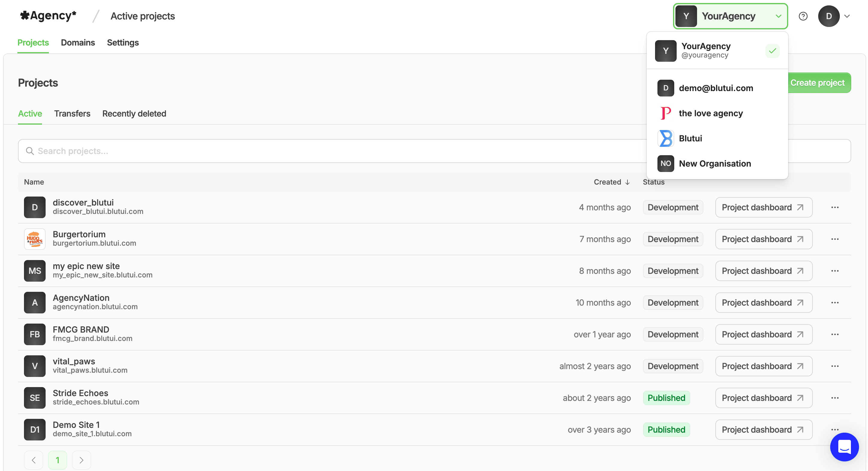Open the blue chat support bubble
The image size is (868, 471).
pyautogui.click(x=844, y=447)
